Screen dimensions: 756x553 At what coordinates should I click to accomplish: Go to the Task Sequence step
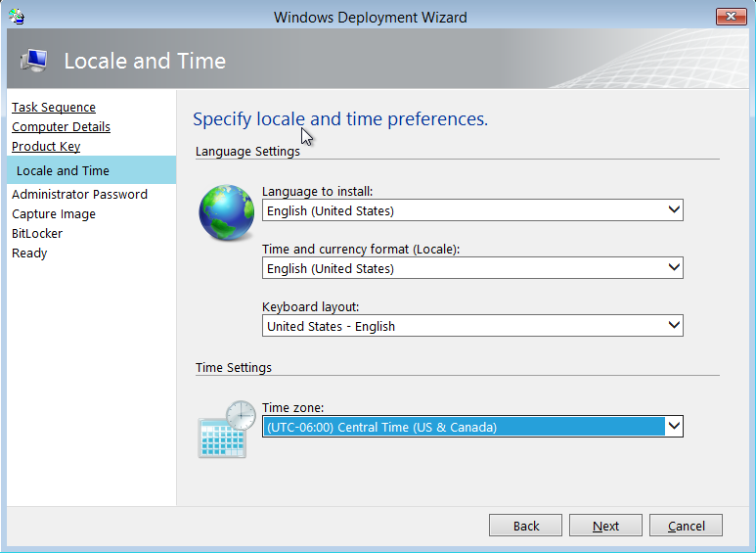(x=54, y=107)
